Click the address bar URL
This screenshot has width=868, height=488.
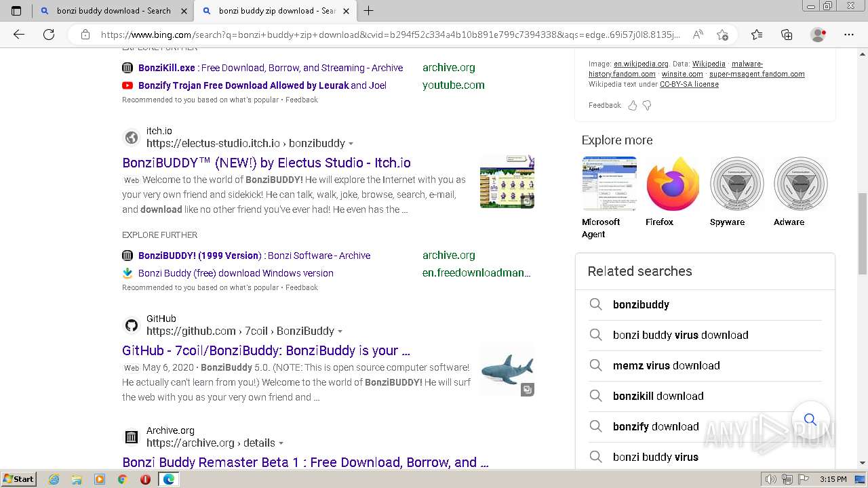(x=390, y=35)
